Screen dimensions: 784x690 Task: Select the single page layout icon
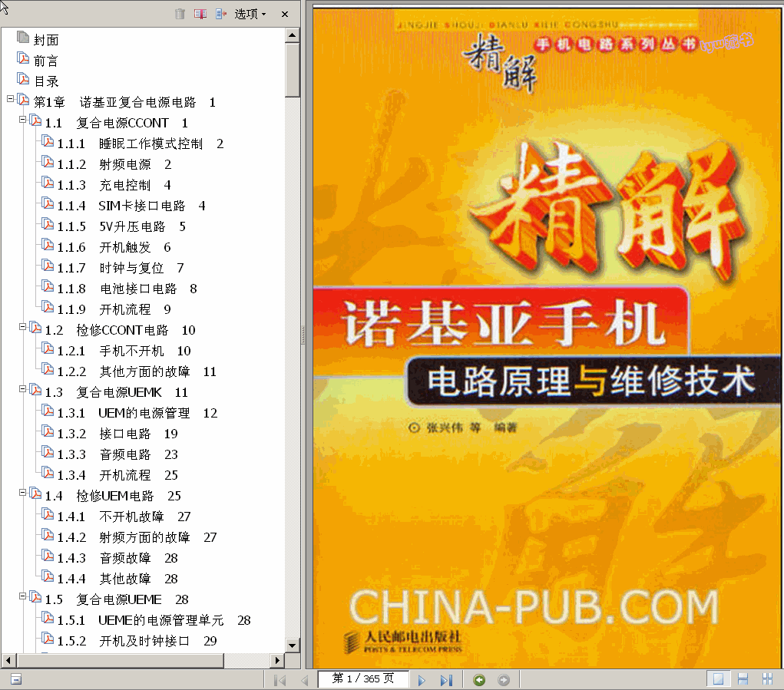(718, 678)
